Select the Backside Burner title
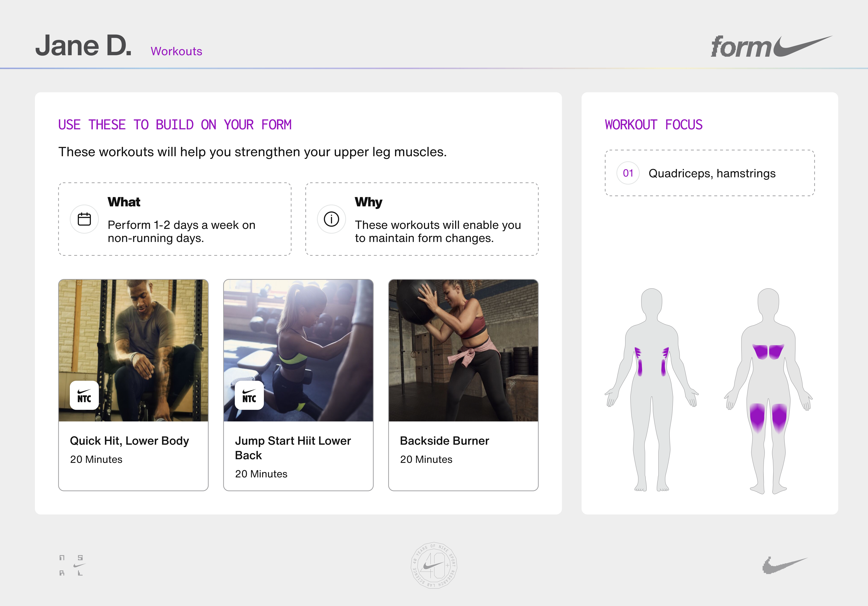Screen dimensions: 868x606 click(445, 441)
